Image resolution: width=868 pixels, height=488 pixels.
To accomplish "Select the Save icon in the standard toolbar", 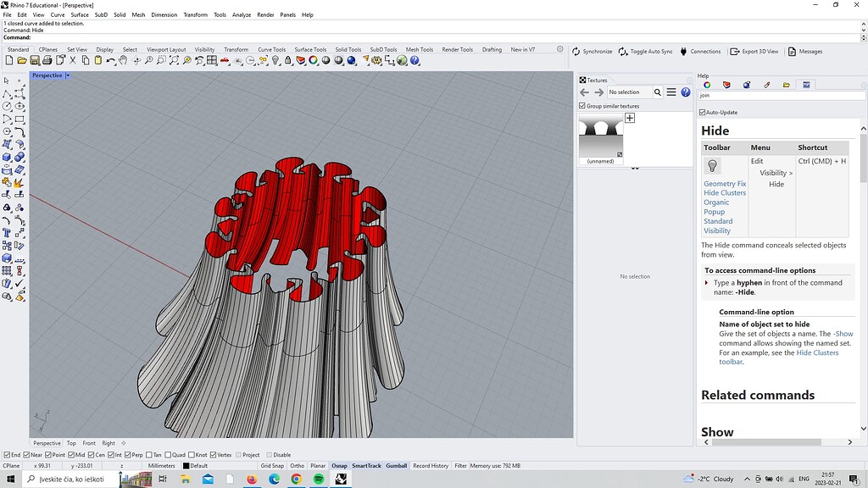I will (x=33, y=60).
